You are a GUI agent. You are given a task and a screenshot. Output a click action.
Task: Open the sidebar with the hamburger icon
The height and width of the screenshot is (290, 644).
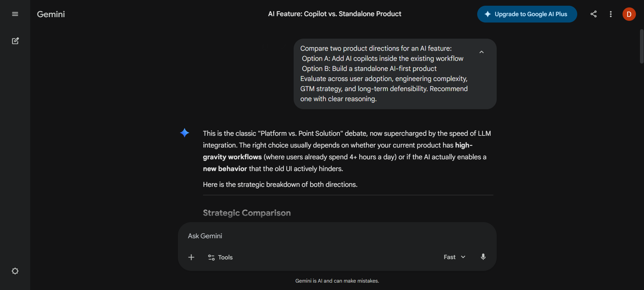tap(15, 14)
